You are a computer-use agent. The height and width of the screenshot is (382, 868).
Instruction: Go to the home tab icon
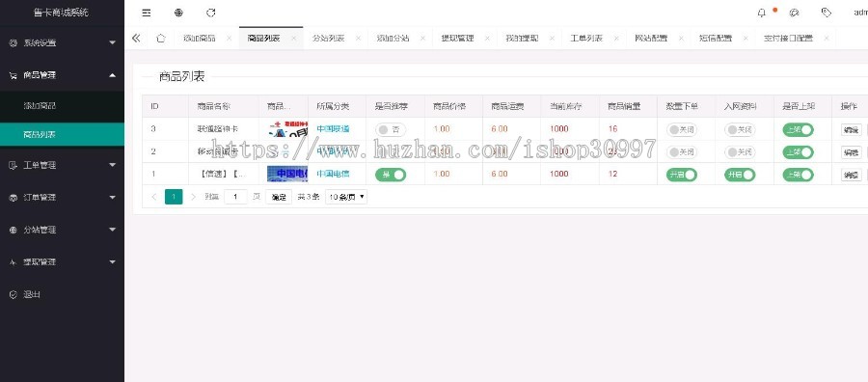coord(160,39)
